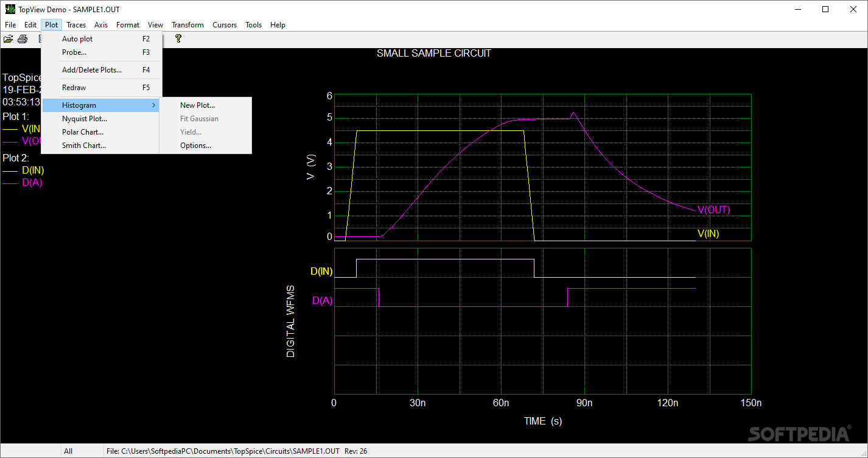
Task: Click the D(A) digital waveform label
Action: 322,300
